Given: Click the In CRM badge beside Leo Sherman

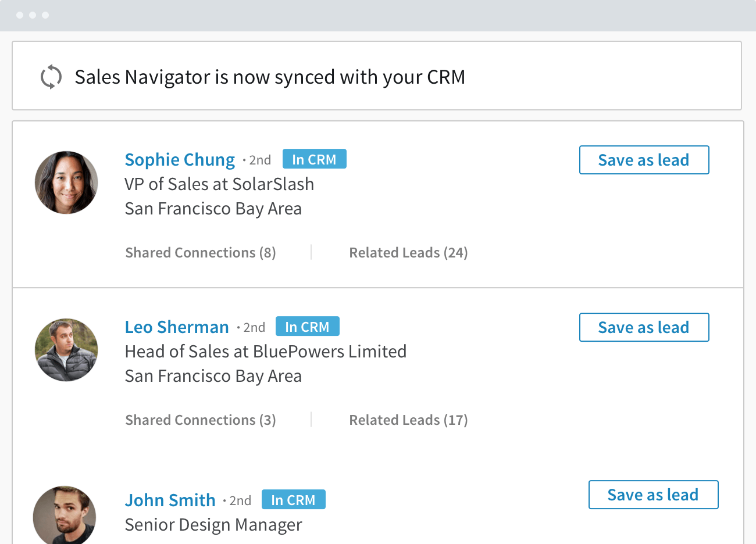Looking at the screenshot, I should tap(307, 327).
